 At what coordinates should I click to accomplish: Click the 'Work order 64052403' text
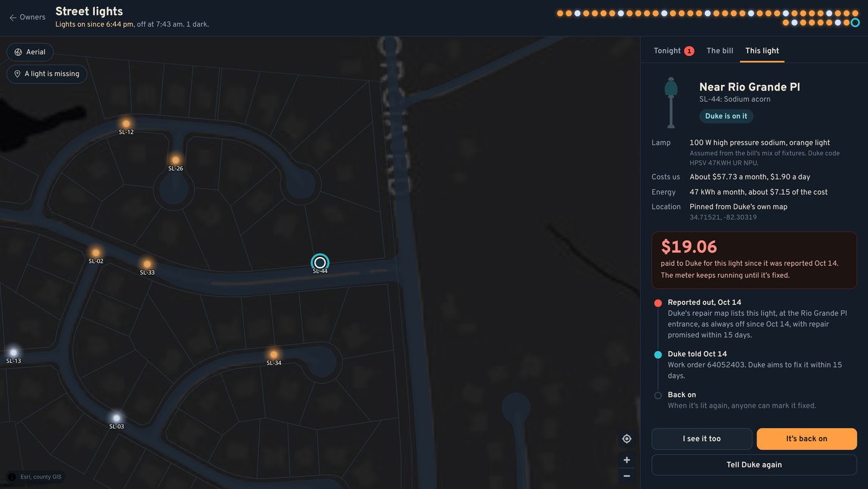click(x=707, y=365)
